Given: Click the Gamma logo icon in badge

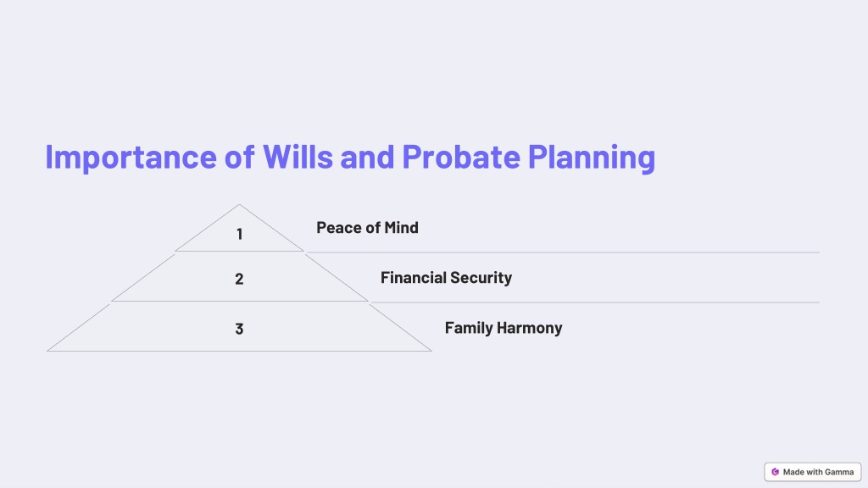Looking at the screenshot, I should click(775, 472).
